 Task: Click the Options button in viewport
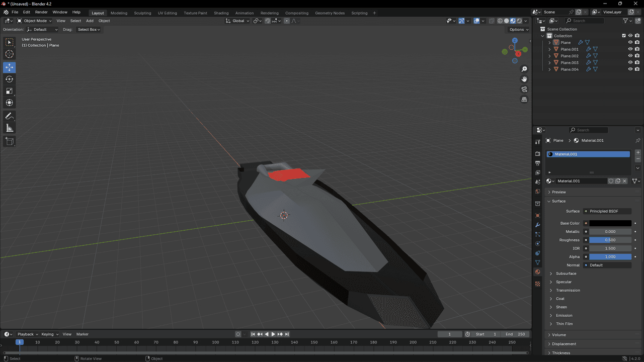[519, 30]
